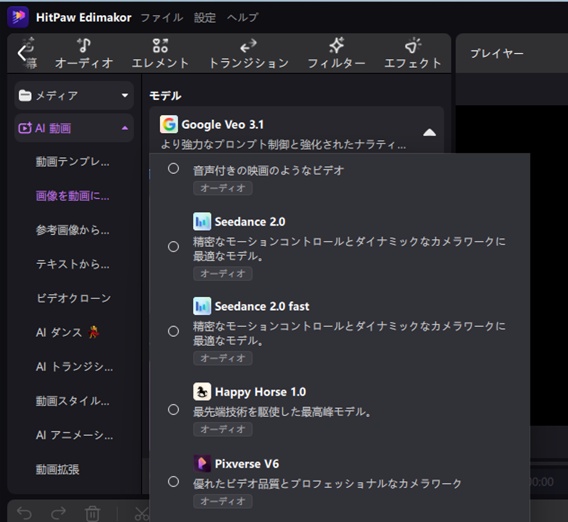Click the オーディオ tag under Seedance 2.0

(x=223, y=273)
